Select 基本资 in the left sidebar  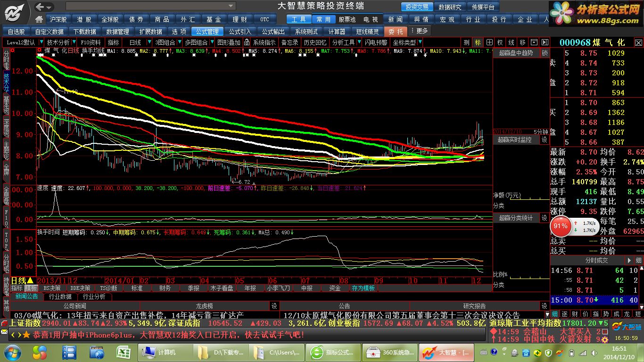(x=6, y=105)
